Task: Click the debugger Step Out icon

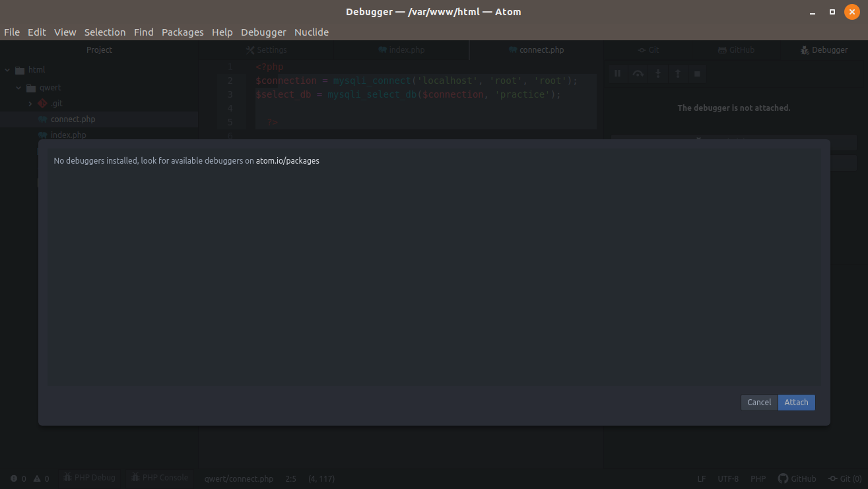Action: click(x=677, y=73)
